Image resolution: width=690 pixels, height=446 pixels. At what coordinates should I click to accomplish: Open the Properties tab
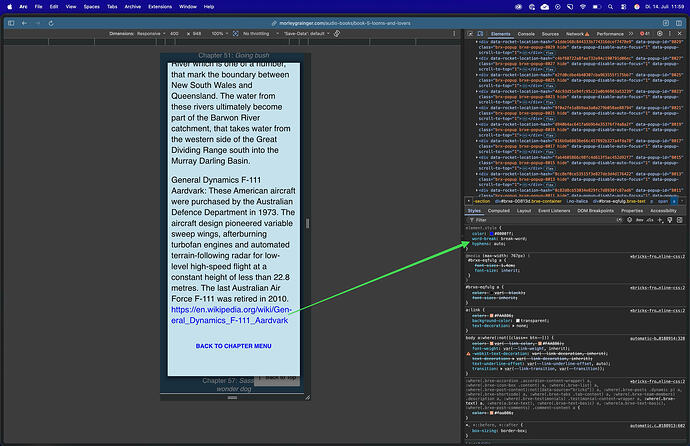632,211
